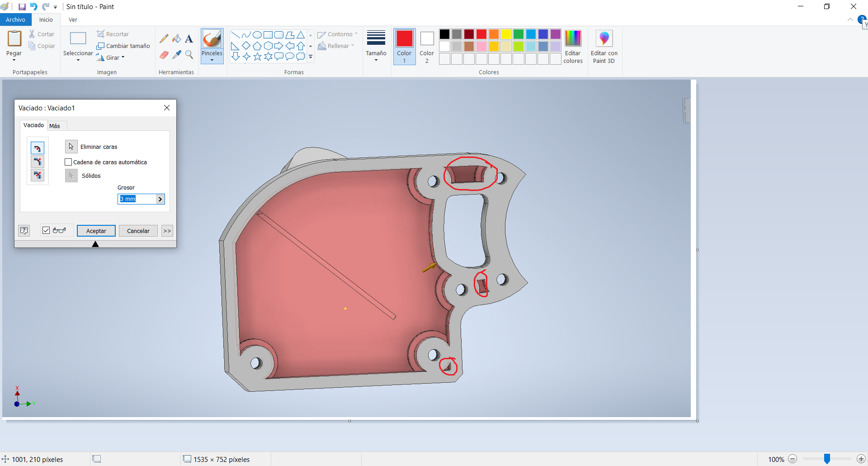Screen dimensions: 868x466
Task: Select the Eraser tool
Action: pos(164,55)
